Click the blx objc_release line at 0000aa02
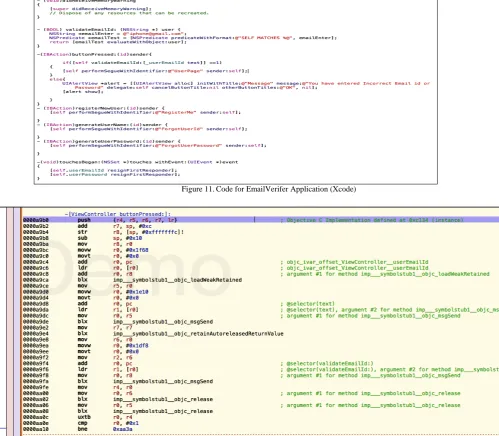The width and height of the screenshot is (499, 436). [118, 399]
